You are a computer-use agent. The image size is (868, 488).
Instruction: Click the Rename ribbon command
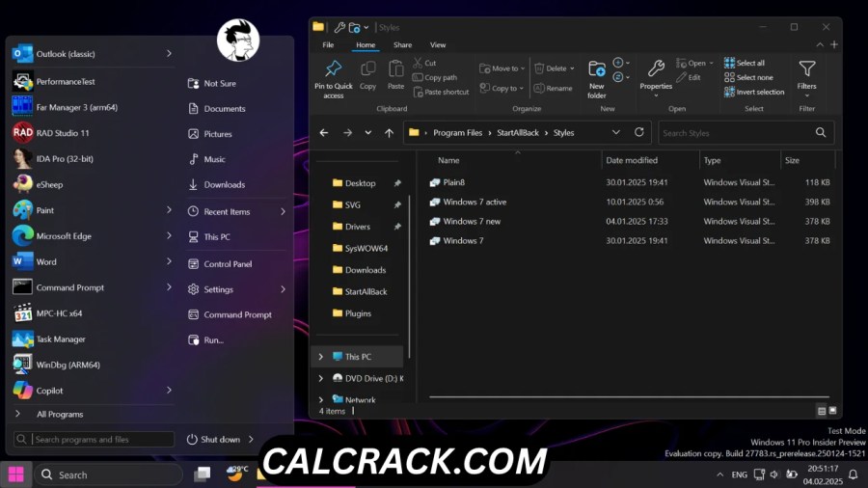pos(553,88)
